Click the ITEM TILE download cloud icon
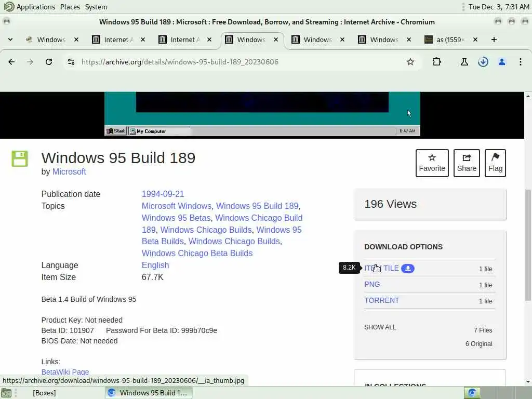The height and width of the screenshot is (399, 532). pos(408,269)
